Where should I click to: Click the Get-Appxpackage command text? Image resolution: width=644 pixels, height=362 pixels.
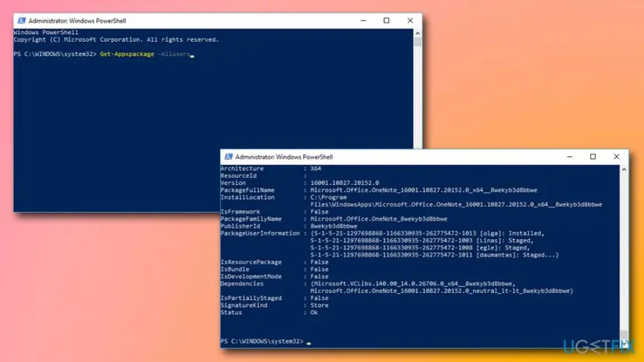127,54
